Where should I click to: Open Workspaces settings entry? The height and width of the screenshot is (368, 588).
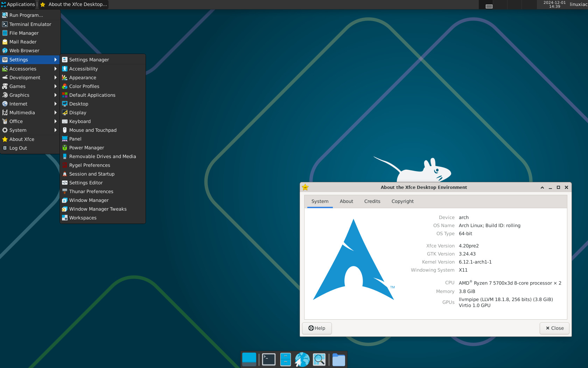103,218
